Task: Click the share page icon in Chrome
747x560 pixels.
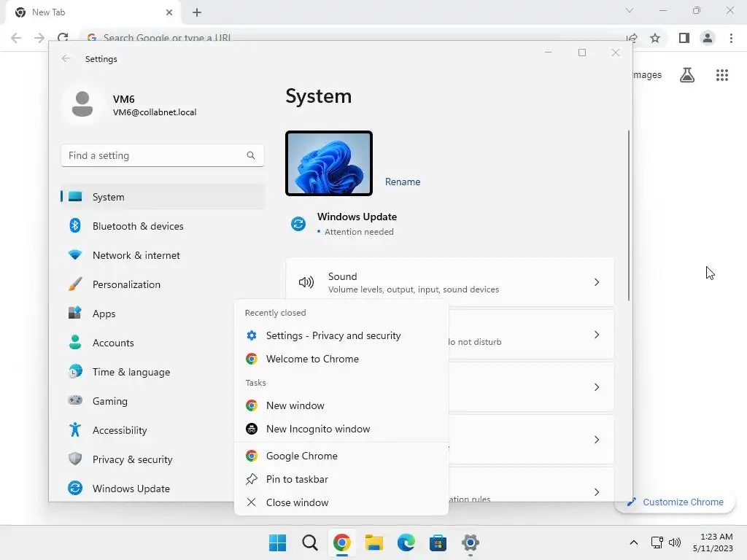Action: click(x=632, y=38)
